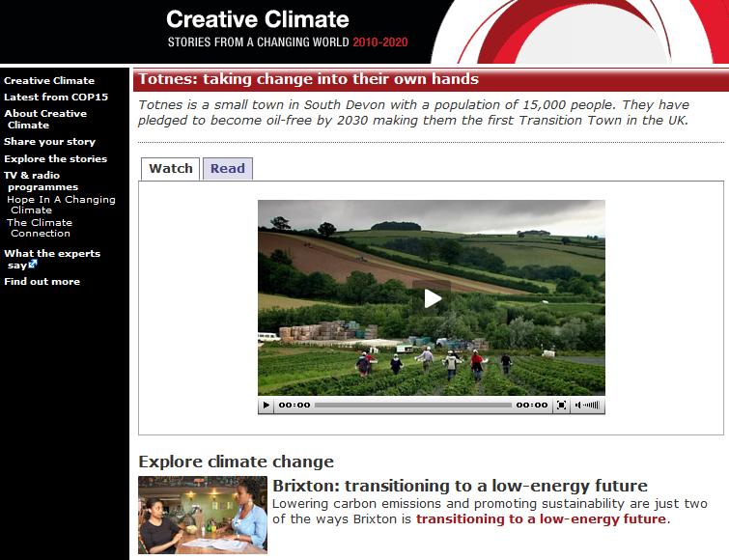Click the 'Explore climate change' heading
The image size is (729, 560).
click(237, 462)
